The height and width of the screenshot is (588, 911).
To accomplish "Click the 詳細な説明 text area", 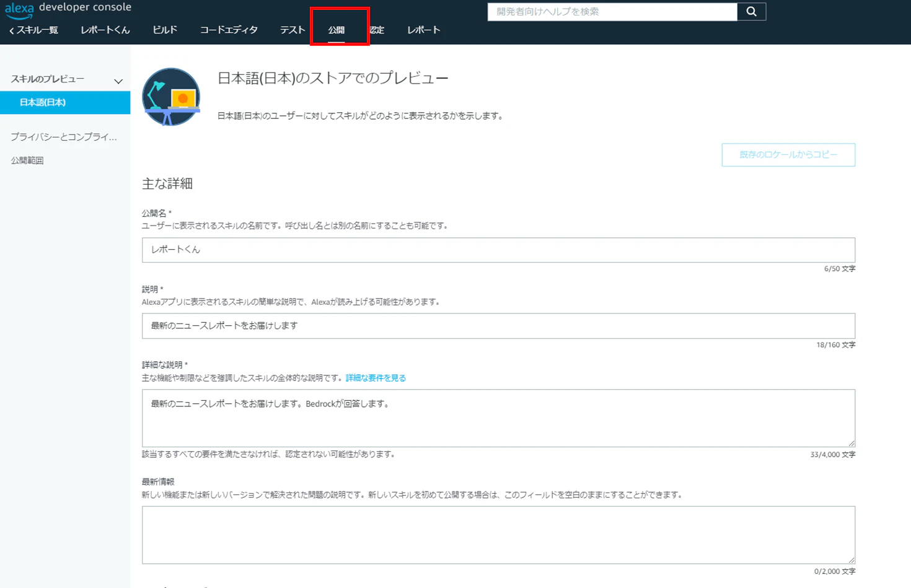I will (498, 418).
